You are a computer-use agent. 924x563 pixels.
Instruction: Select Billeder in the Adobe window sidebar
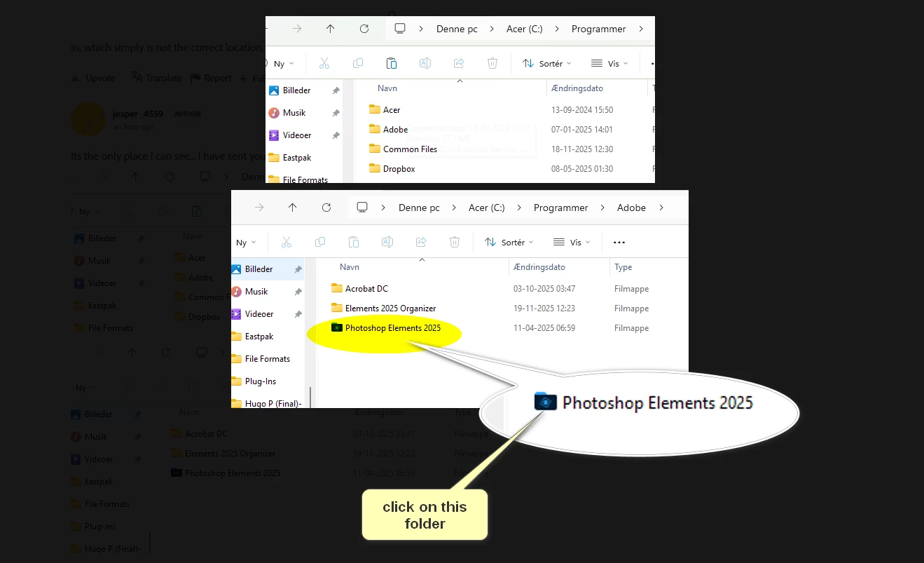(x=268, y=269)
